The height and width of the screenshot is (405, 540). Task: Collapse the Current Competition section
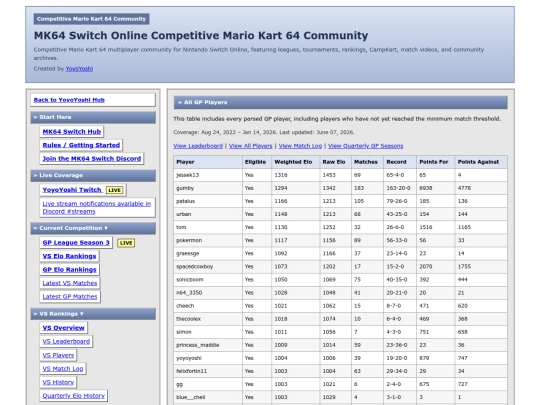pyautogui.click(x=93, y=228)
